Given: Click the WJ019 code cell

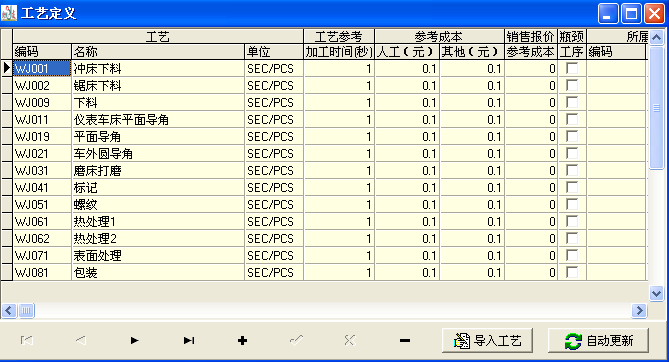Looking at the screenshot, I should (42, 137).
